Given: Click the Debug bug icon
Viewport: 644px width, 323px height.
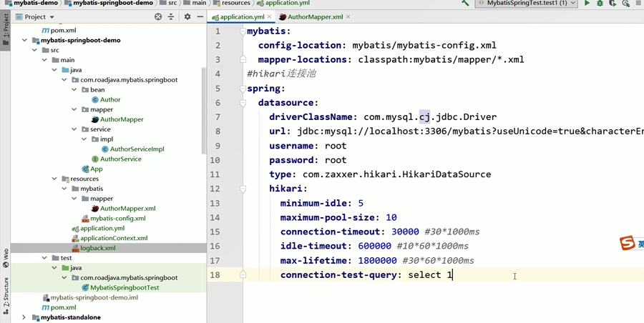Looking at the screenshot, I should (600, 3).
